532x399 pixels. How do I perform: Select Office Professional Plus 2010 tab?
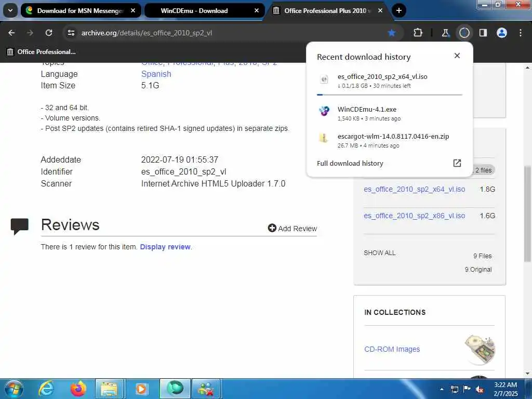[325, 11]
